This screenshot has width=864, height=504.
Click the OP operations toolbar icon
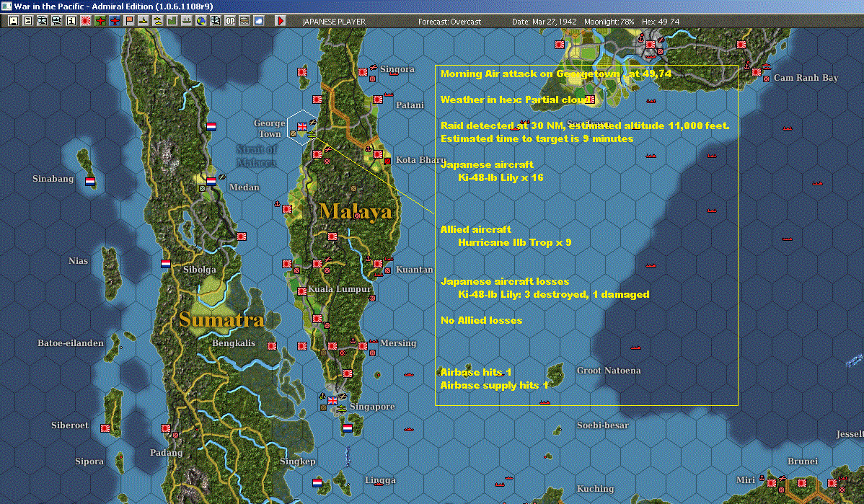tap(230, 21)
